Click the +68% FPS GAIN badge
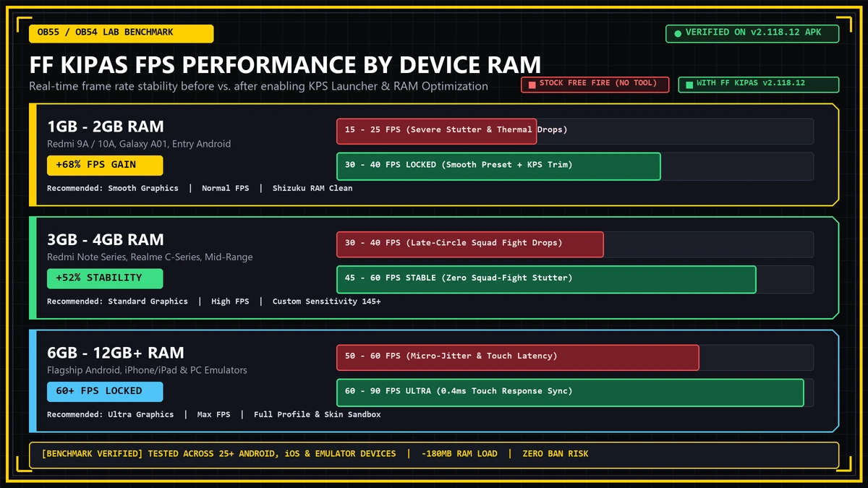Screen dimensions: 868x488 (x=105, y=165)
